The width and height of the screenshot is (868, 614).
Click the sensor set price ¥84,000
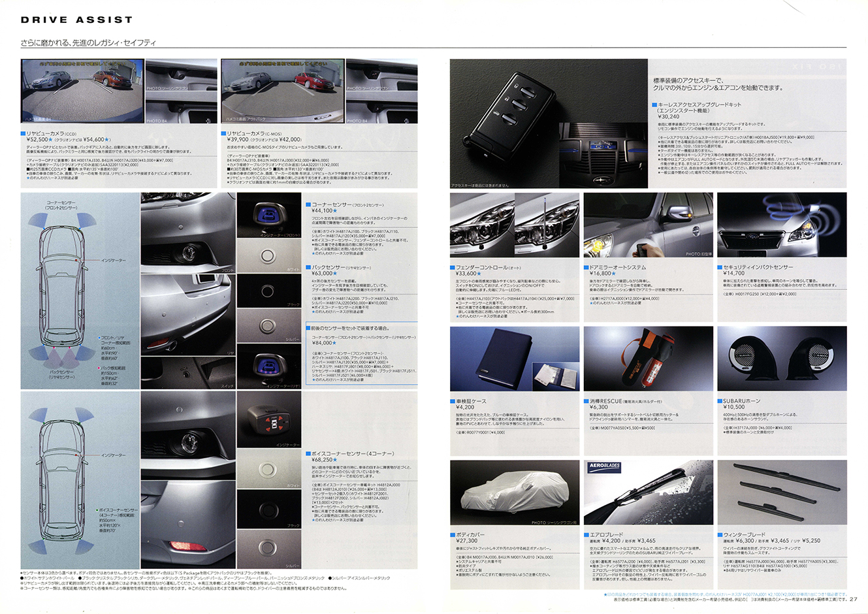323,343
